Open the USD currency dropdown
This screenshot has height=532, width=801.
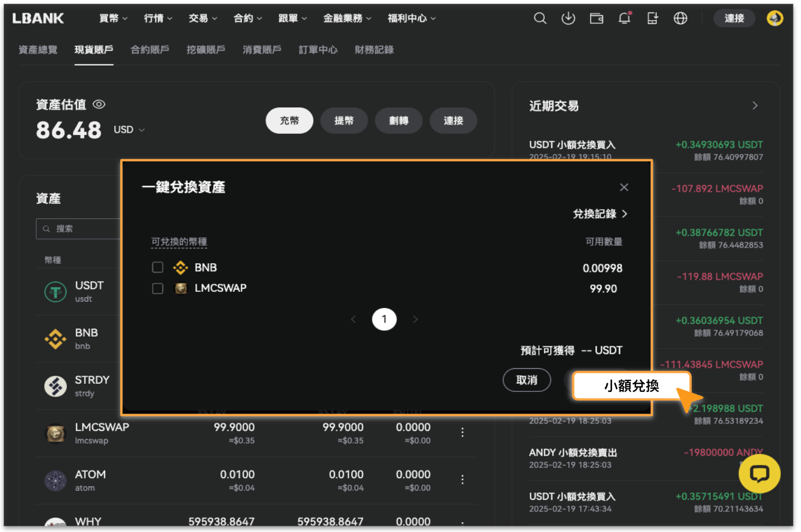point(129,130)
